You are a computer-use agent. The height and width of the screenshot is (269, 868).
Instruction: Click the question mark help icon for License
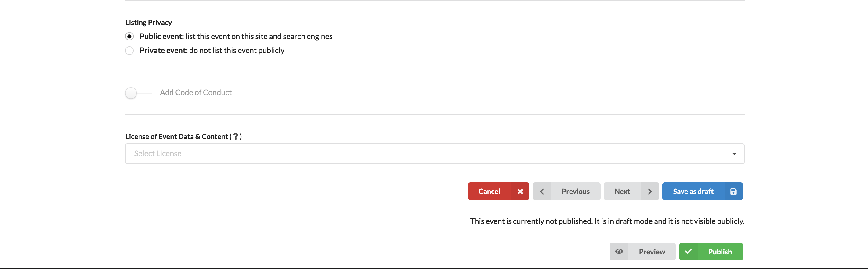tap(236, 136)
